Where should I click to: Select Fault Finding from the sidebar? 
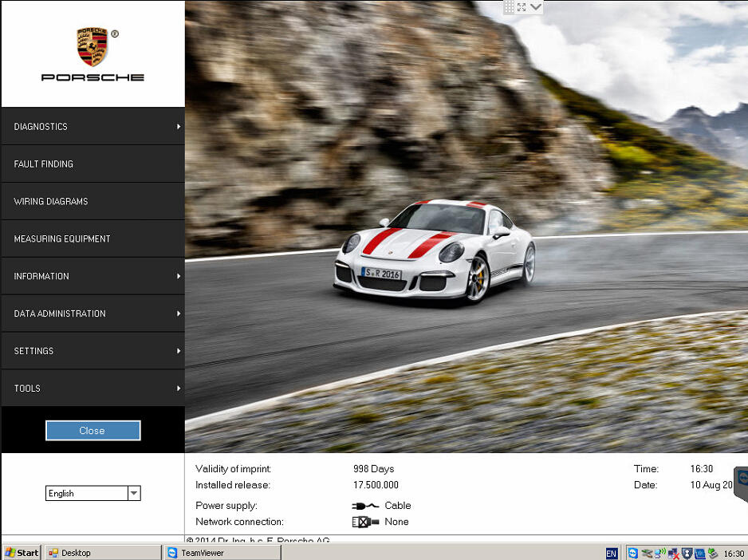click(x=44, y=164)
